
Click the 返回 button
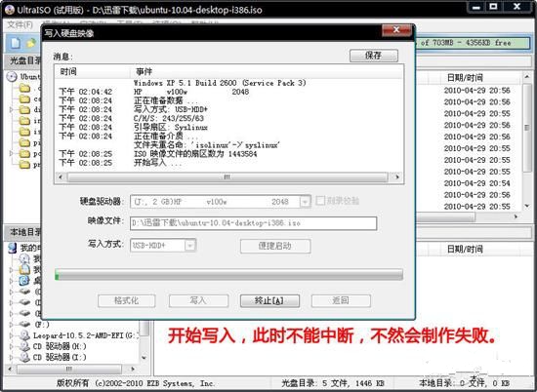tap(341, 301)
